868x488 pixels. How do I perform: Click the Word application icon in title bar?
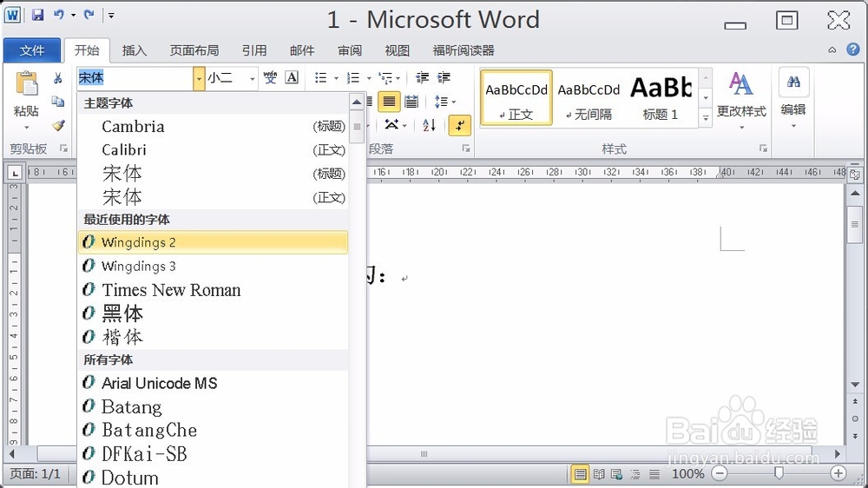(x=12, y=15)
